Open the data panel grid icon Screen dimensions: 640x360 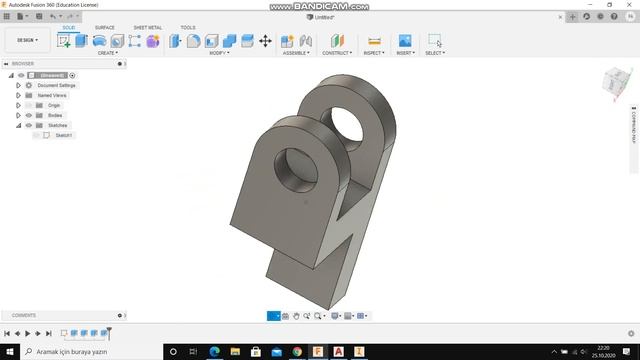tap(7, 16)
